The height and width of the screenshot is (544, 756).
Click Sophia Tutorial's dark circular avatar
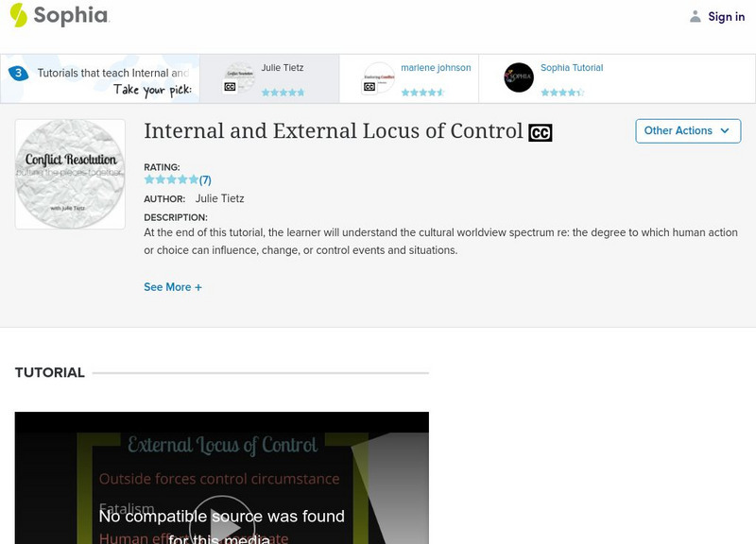point(517,76)
